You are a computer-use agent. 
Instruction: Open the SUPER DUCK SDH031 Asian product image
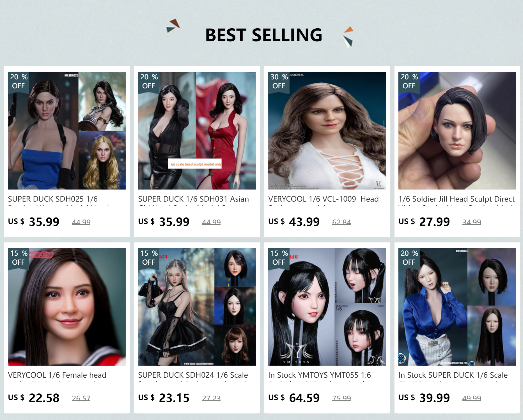[197, 131]
